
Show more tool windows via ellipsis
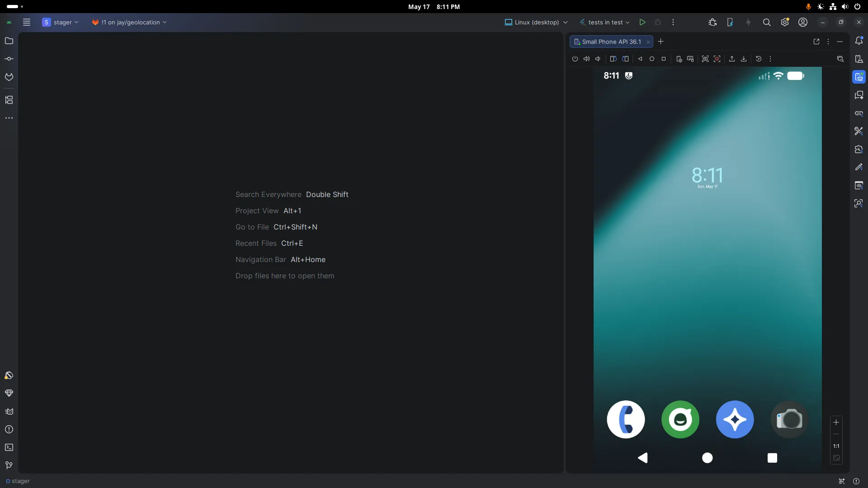click(9, 118)
